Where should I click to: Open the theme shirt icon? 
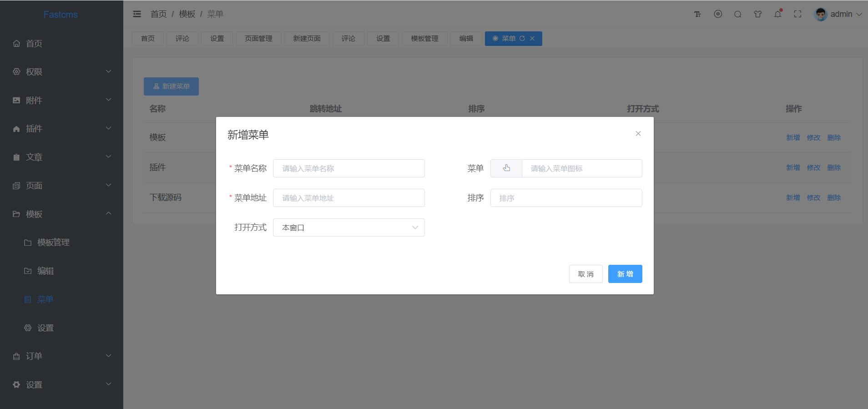coord(758,14)
